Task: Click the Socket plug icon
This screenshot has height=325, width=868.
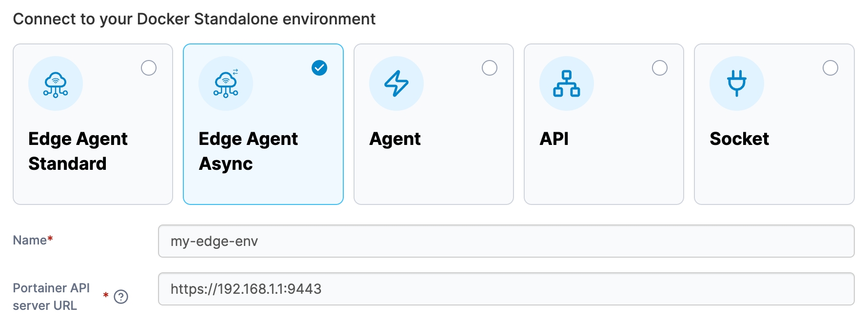Action: [736, 84]
